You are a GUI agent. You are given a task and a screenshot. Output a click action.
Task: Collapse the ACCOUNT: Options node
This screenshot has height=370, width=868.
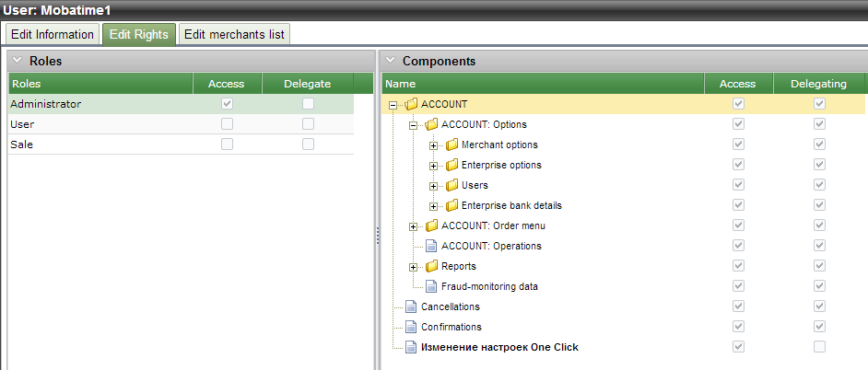(414, 124)
